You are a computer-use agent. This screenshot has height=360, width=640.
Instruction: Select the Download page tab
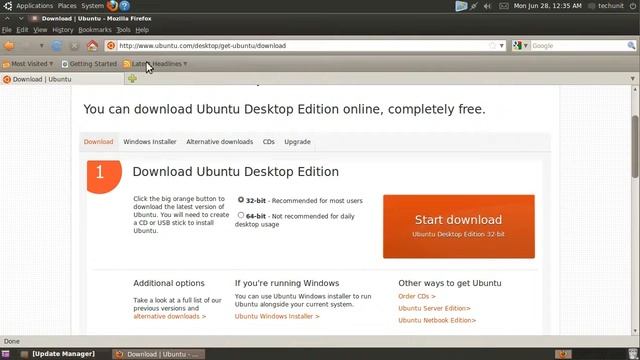(98, 142)
